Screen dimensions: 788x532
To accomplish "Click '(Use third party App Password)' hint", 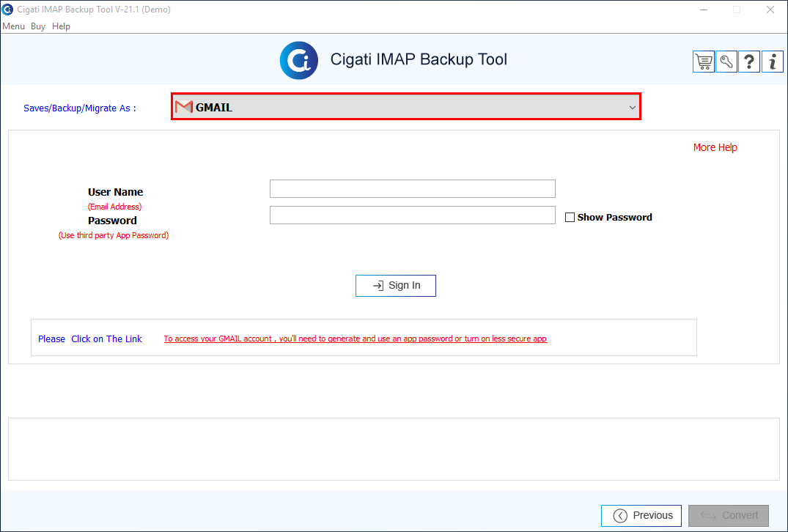I will pos(114,235).
